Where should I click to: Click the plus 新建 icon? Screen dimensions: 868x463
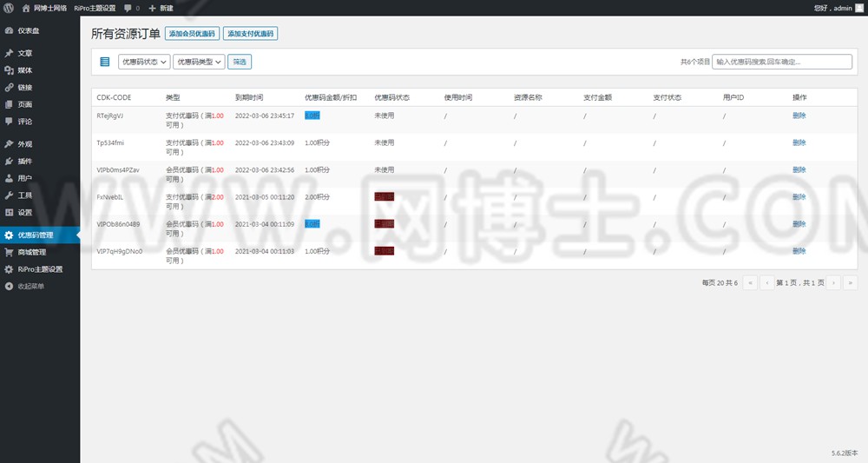[152, 9]
